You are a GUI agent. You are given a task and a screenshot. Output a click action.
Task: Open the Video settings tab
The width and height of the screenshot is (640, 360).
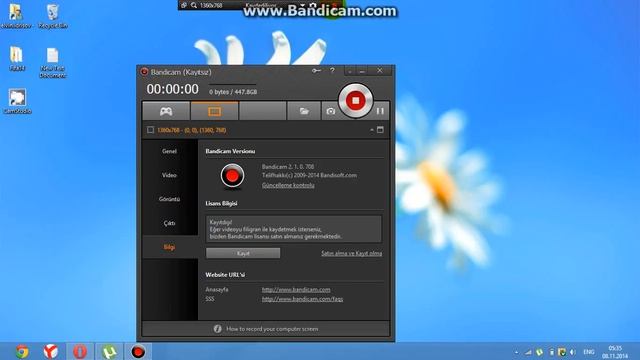(x=169, y=175)
